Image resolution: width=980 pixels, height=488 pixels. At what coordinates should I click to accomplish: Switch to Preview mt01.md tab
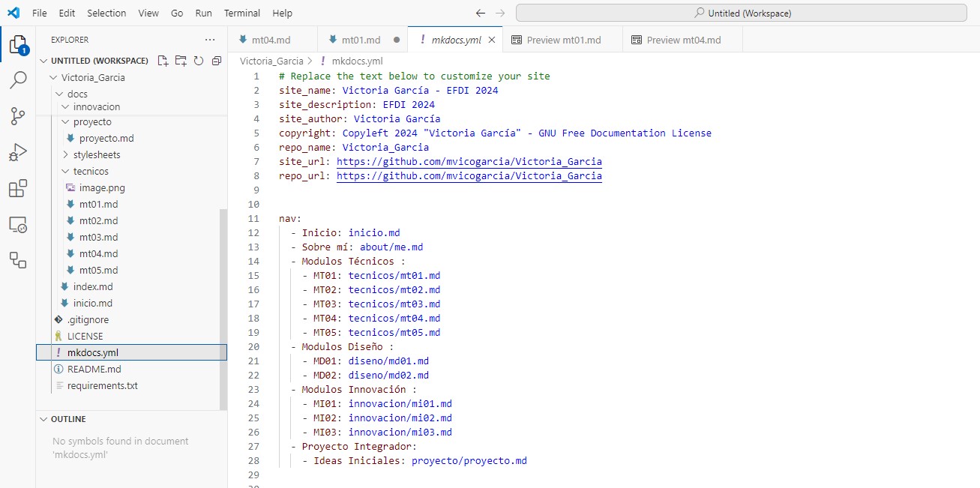562,40
